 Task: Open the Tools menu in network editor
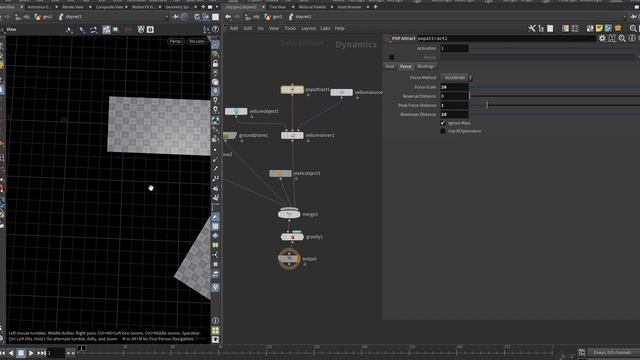click(290, 28)
